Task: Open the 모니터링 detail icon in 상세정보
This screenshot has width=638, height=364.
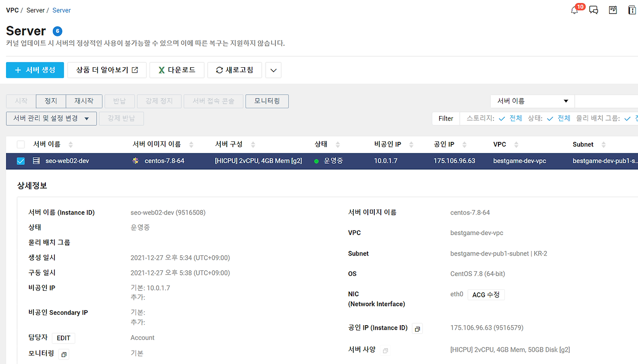Action: coord(64,354)
